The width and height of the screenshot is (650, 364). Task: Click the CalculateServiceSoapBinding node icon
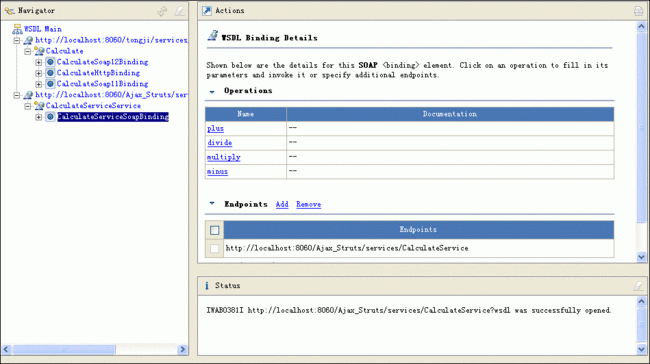[50, 117]
